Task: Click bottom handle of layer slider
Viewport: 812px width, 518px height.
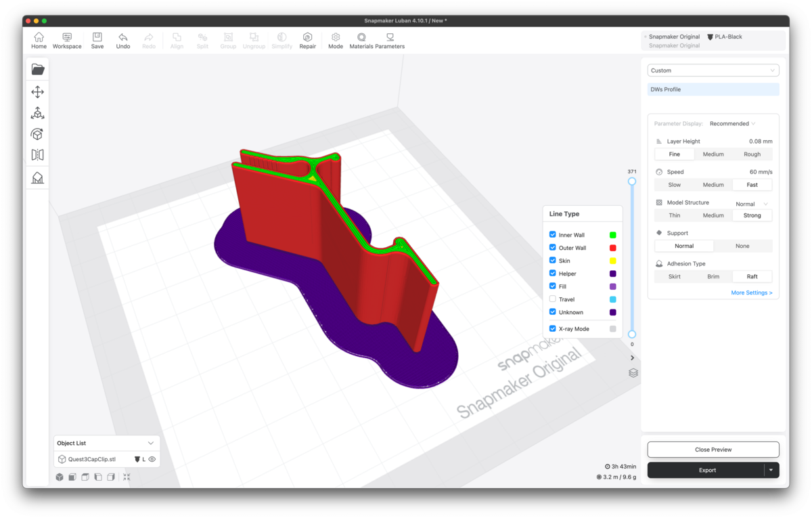Action: pyautogui.click(x=632, y=334)
